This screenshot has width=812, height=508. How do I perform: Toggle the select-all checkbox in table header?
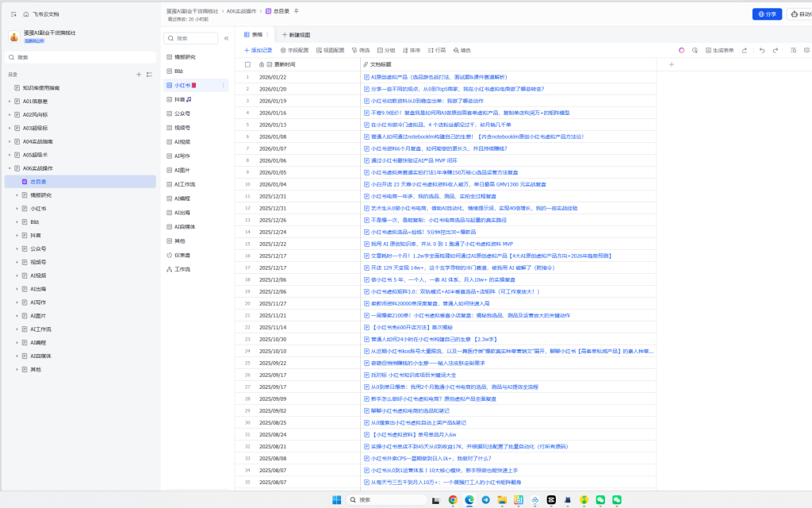[x=247, y=64]
